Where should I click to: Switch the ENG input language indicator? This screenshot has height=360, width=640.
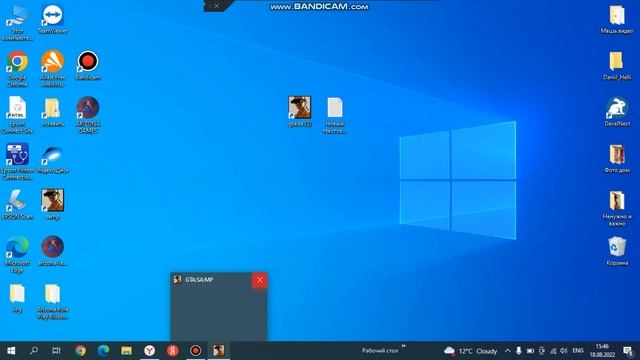(x=578, y=351)
